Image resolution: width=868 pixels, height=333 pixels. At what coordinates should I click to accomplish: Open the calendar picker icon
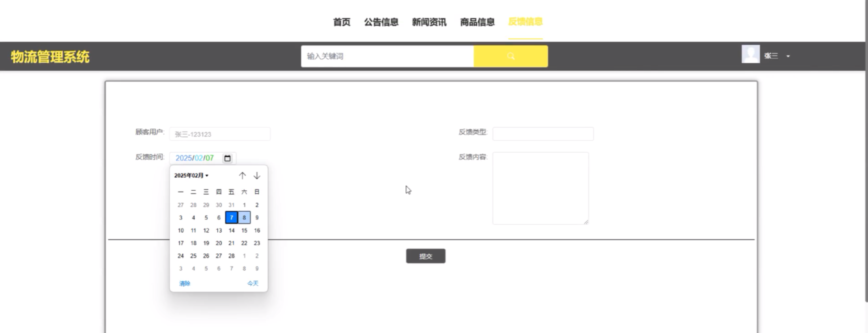point(227,158)
